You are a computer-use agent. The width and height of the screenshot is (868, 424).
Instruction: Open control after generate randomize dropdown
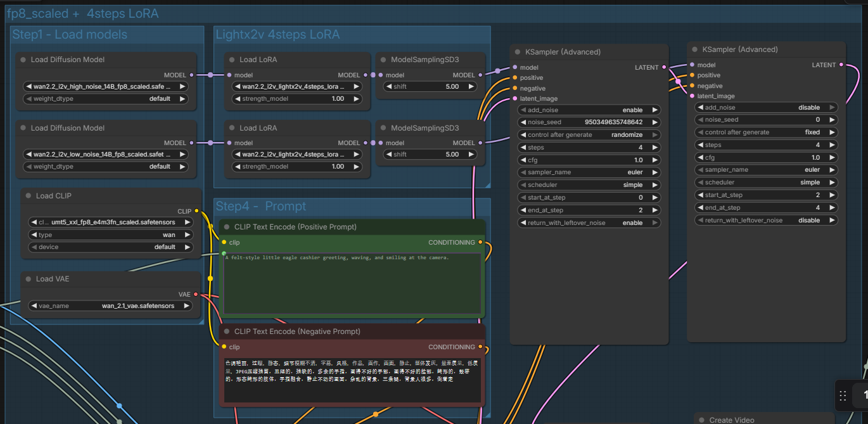point(589,135)
